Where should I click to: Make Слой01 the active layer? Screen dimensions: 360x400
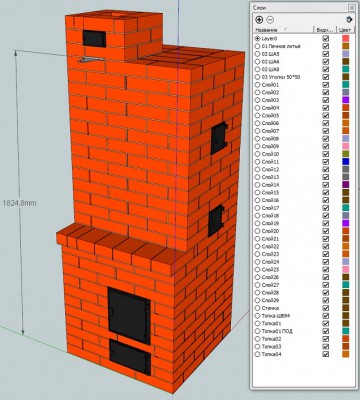pos(257,85)
